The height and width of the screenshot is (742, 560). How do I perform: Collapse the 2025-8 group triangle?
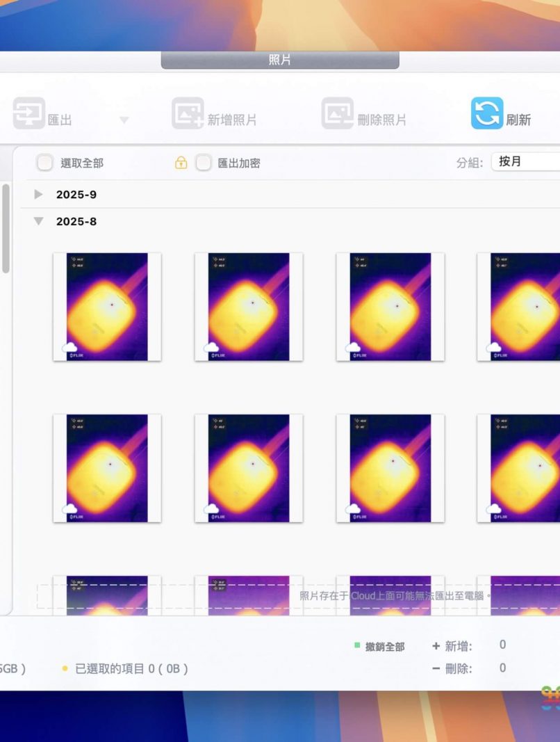tap(39, 222)
